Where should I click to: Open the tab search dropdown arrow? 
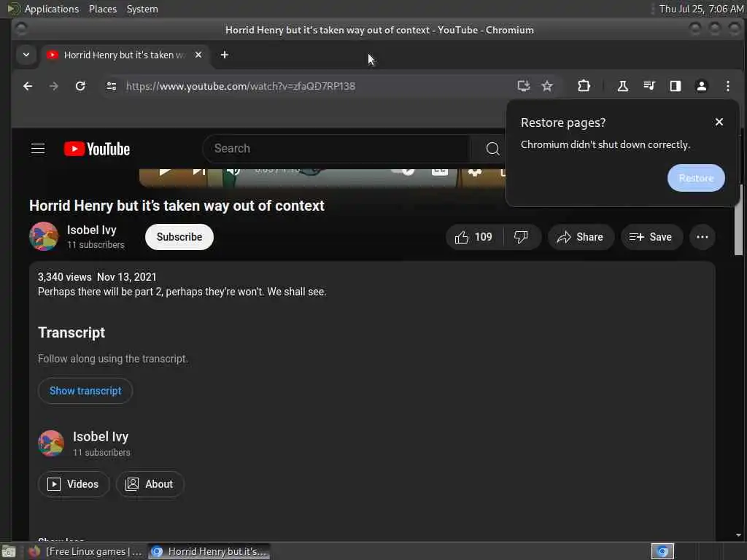26,55
